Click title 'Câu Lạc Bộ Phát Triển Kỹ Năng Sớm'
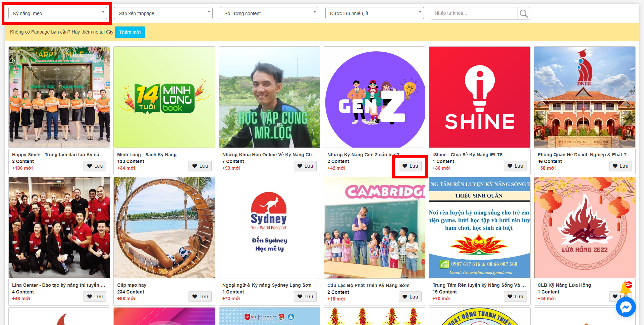This screenshot has height=325, width=644. coord(368,285)
